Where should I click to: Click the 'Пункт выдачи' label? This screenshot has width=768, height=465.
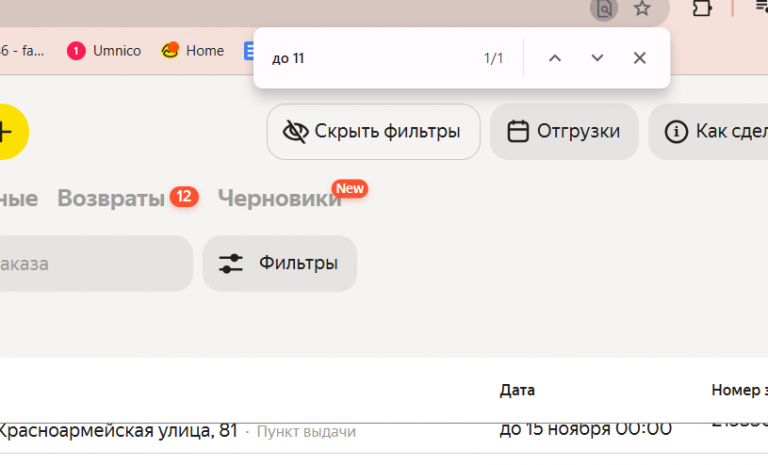pos(306,432)
